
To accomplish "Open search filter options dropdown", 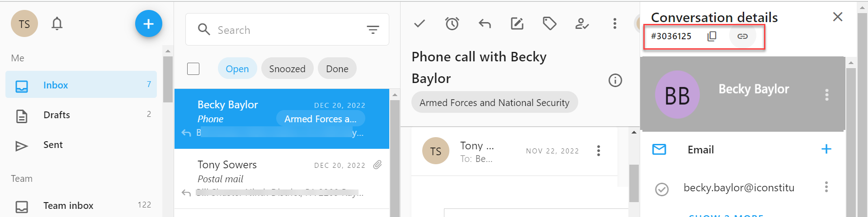I will click(x=373, y=30).
